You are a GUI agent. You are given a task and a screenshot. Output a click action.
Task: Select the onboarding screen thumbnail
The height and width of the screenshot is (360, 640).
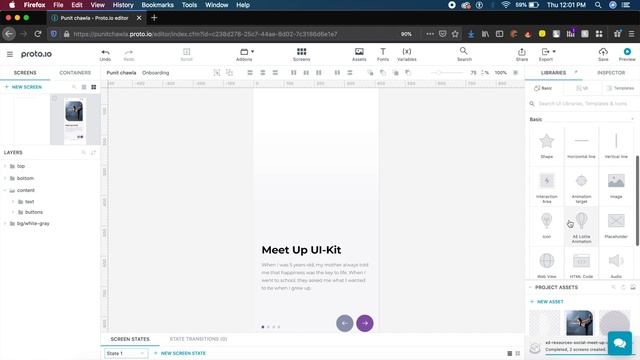click(74, 120)
